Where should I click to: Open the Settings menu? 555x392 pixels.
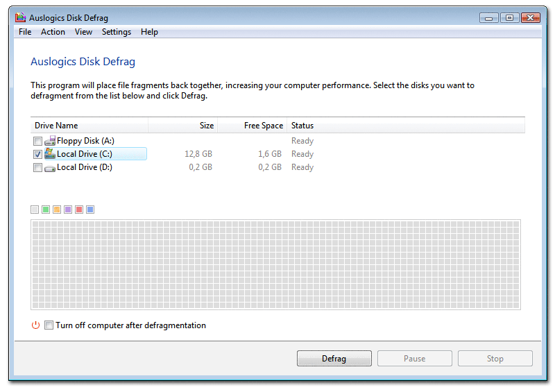(117, 32)
